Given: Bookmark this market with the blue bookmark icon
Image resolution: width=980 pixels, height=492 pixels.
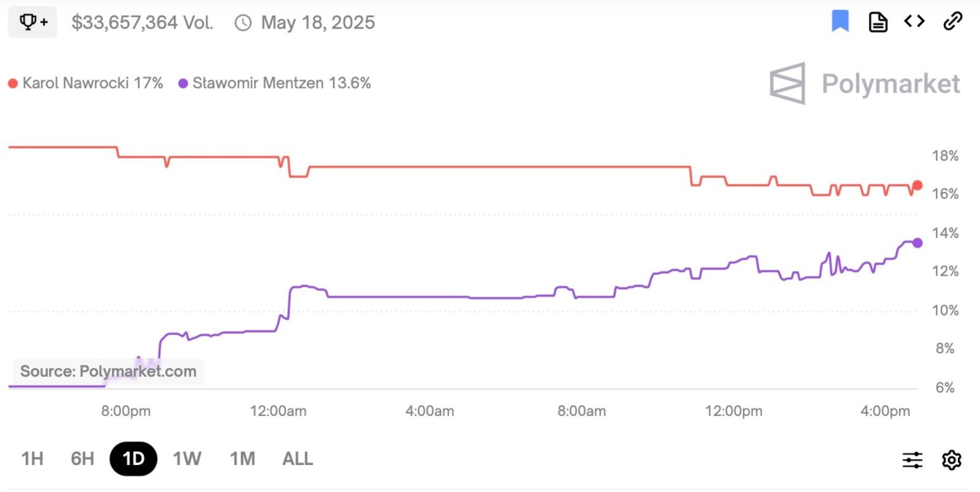Looking at the screenshot, I should coord(840,21).
